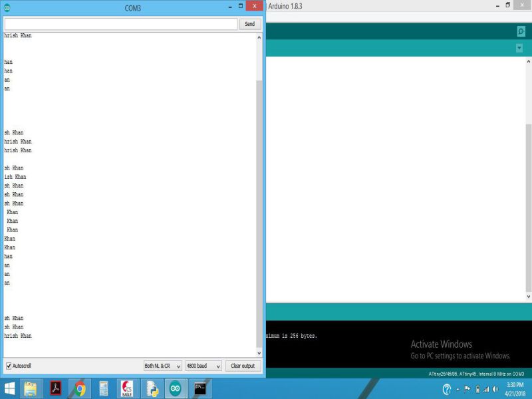Viewport: 532px width, 399px height.
Task: Click the Arduino editor scrollbar down arrow
Action: pyautogui.click(x=528, y=296)
